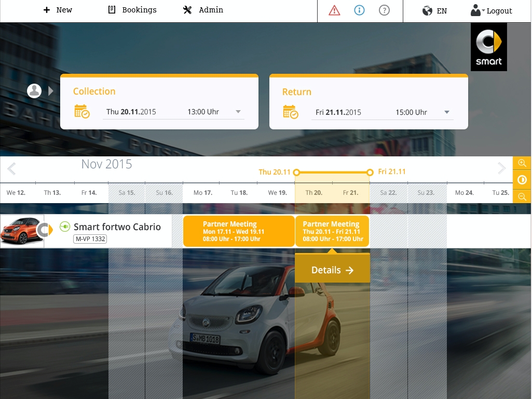This screenshot has width=532, height=399.
Task: Select day Su 16. in timeline
Action: click(x=164, y=193)
